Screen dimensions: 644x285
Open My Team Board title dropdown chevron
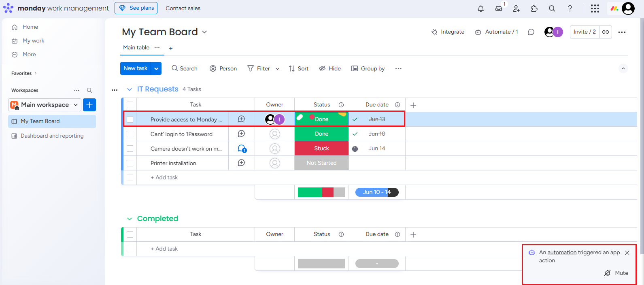[x=204, y=32]
